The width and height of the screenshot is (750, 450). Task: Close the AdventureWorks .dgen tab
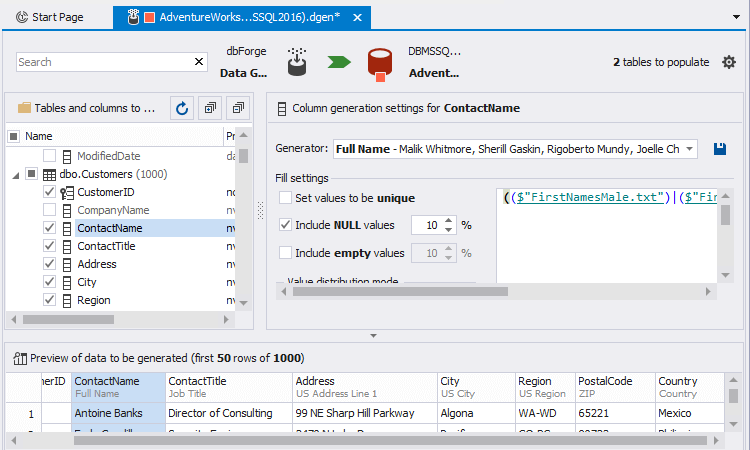359,18
